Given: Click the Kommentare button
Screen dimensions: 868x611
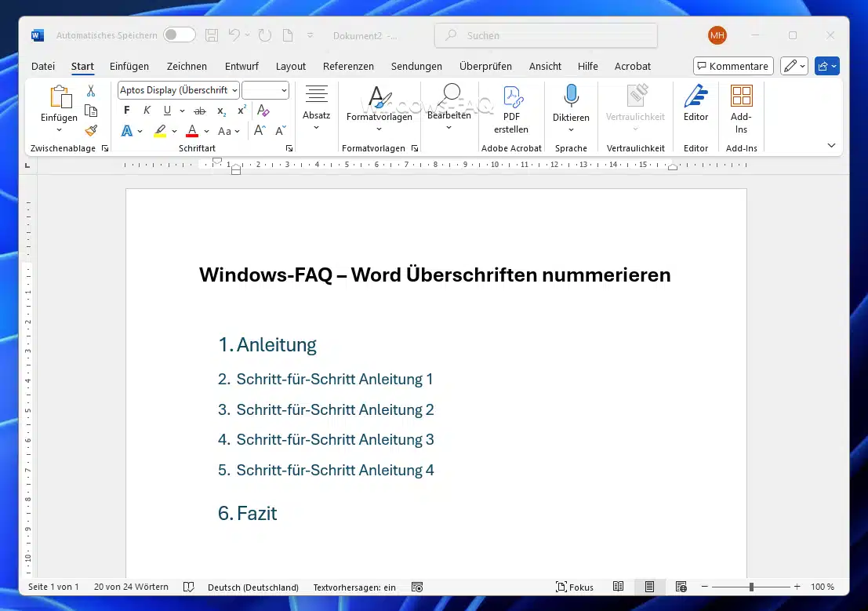Looking at the screenshot, I should pos(733,67).
